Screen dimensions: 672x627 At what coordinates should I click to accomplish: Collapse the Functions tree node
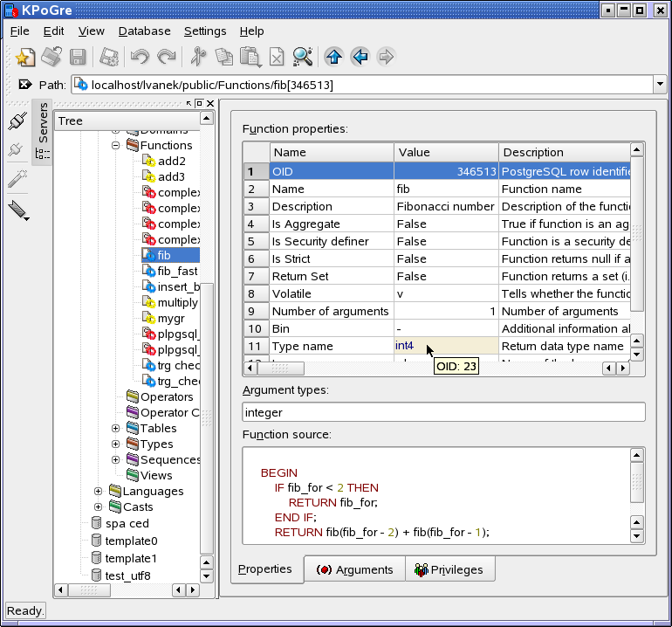tap(116, 146)
